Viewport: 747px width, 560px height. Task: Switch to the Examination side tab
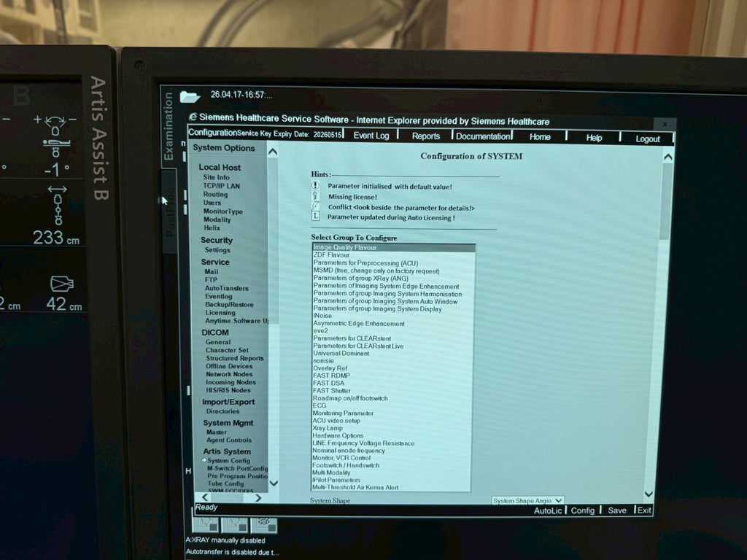[169, 126]
